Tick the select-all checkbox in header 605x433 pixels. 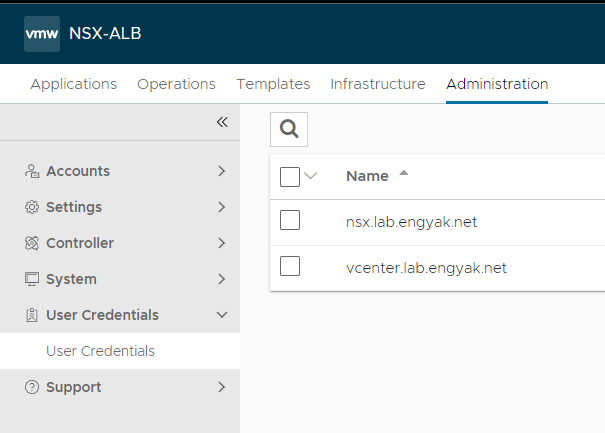[290, 177]
